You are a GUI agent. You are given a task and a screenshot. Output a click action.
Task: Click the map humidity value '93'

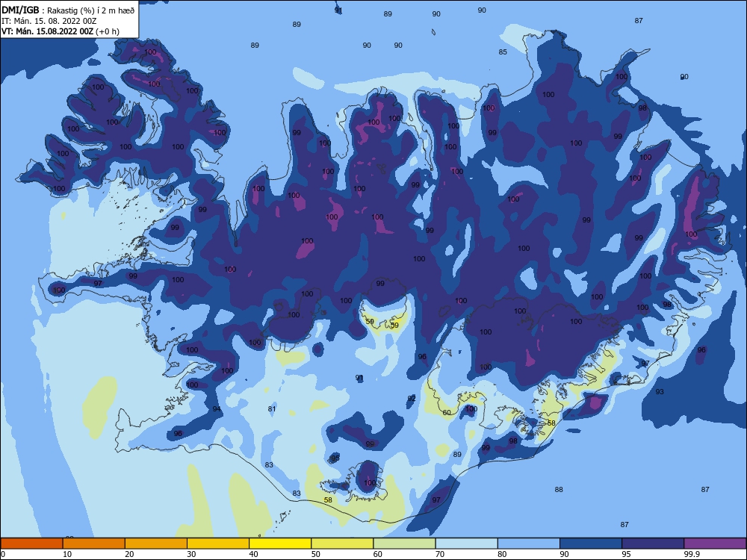click(660, 392)
